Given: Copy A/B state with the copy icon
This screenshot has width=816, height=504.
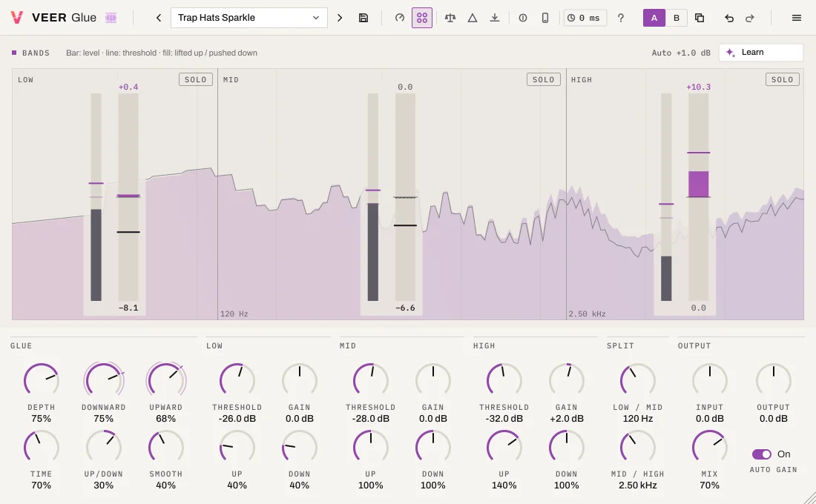Looking at the screenshot, I should (x=700, y=18).
